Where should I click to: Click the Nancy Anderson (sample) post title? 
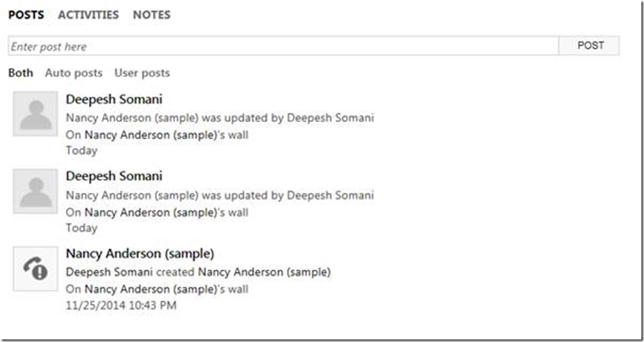(140, 254)
